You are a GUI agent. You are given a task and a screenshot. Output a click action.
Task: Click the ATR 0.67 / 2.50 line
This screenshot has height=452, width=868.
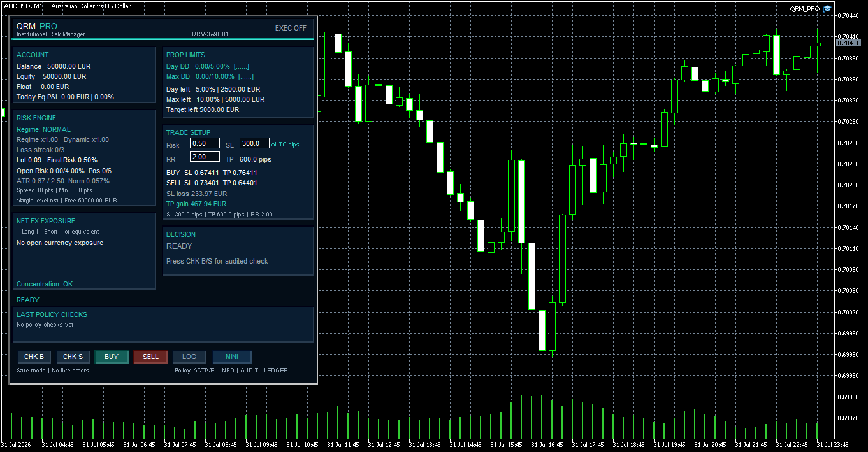coord(62,181)
